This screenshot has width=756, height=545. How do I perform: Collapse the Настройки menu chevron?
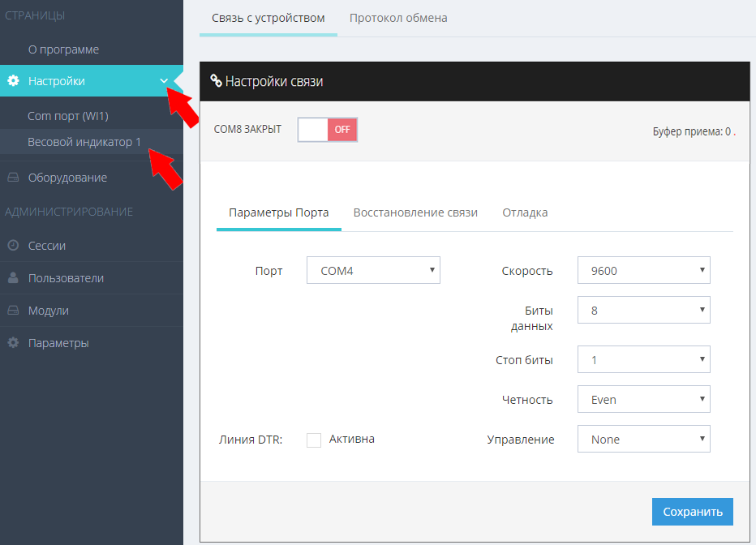click(164, 81)
